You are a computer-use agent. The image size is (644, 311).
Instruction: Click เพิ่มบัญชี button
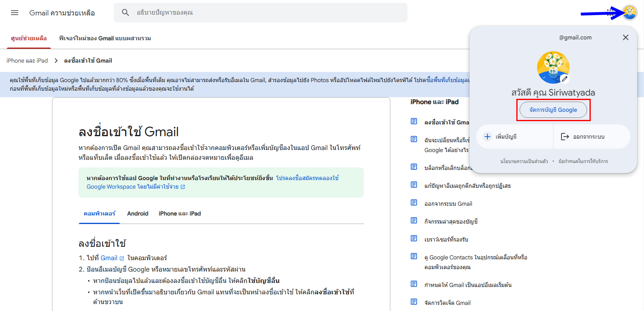pyautogui.click(x=514, y=137)
